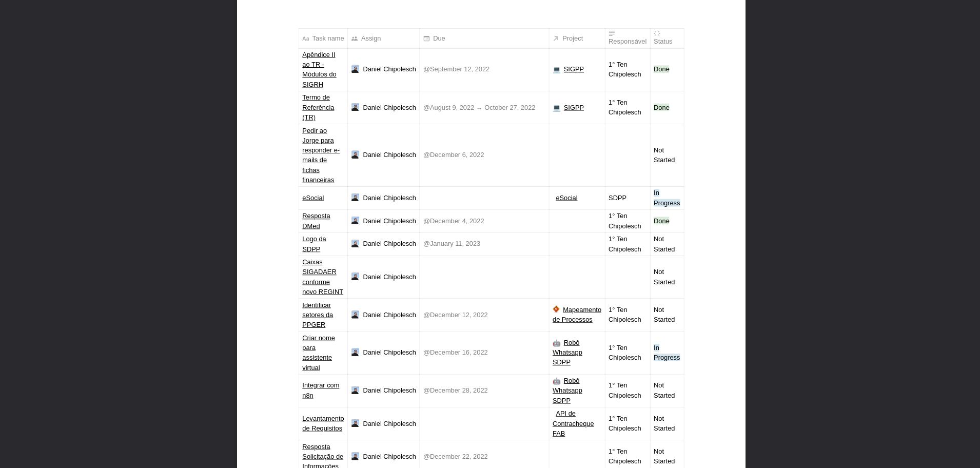Click Daniel Chipolesch's avatar in the eSocial row
The width and height of the screenshot is (980, 468).
click(355, 198)
